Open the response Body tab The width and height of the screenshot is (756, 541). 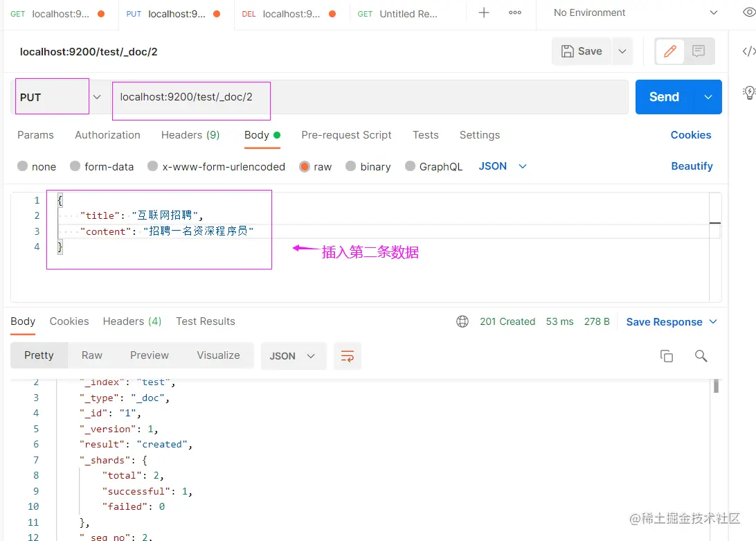23,321
